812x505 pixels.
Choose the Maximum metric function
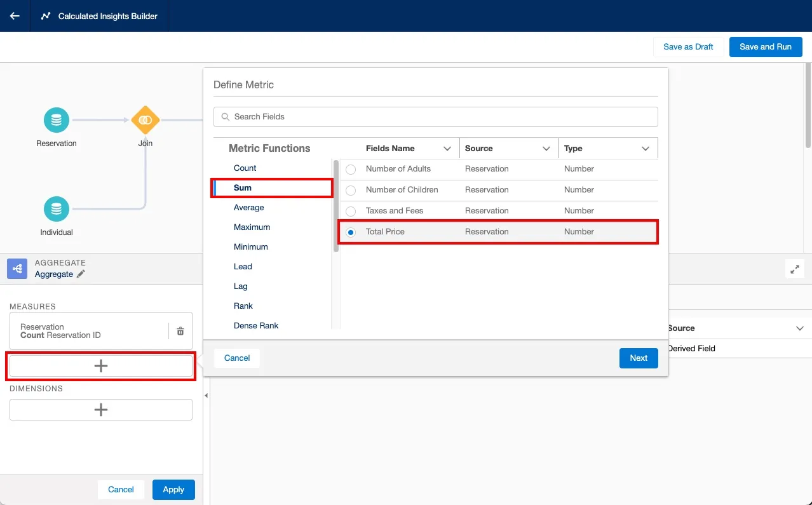252,227
